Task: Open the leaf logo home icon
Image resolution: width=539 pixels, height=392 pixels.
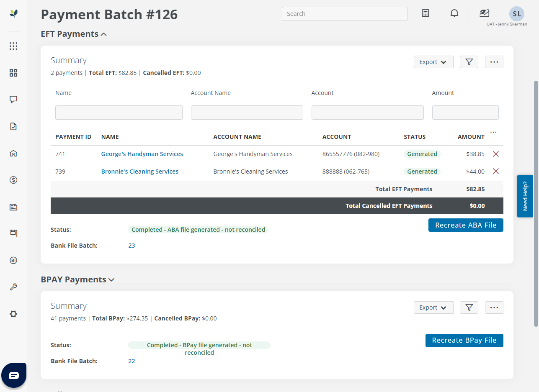Action: tap(13, 13)
